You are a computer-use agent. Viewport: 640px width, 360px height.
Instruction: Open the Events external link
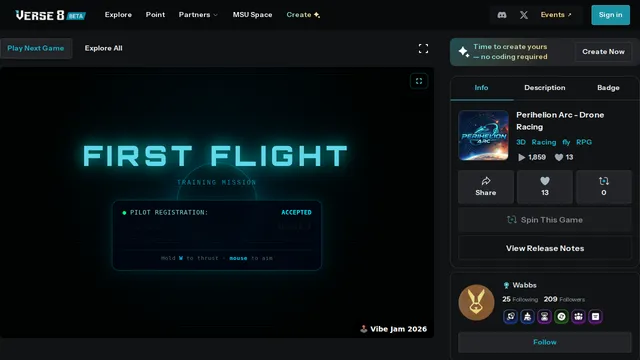point(556,15)
